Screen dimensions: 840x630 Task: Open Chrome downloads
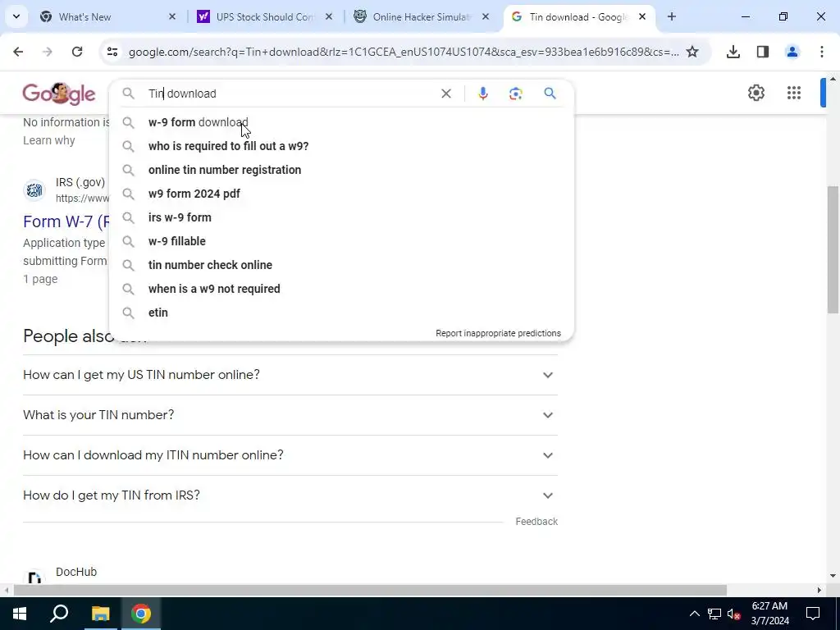733,52
